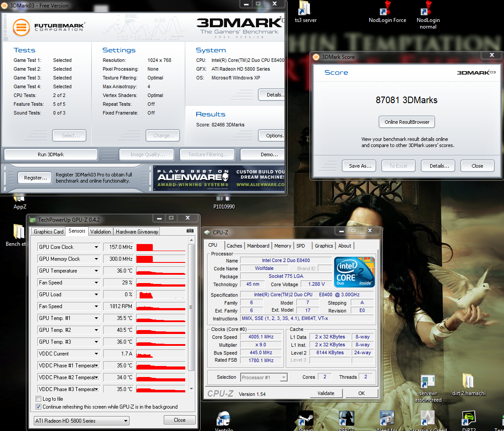
Task: Open the dirt 2 hamachi folder
Action: [468, 385]
